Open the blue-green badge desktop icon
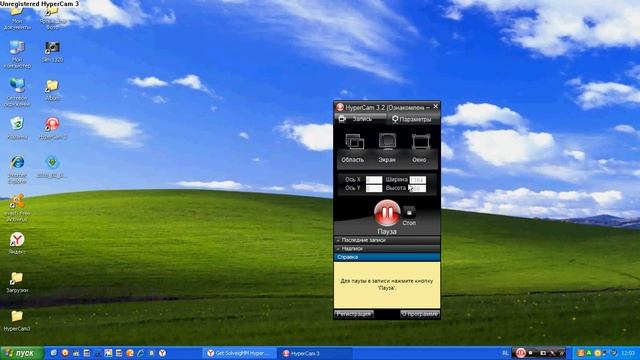Screen dimensions: 640x360 coord(52,167)
